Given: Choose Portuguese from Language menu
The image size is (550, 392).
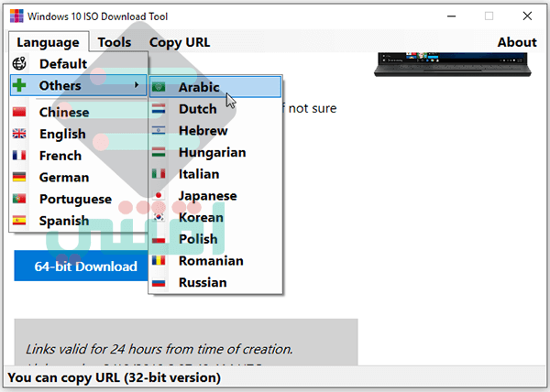Looking at the screenshot, I should pyautogui.click(x=78, y=199).
